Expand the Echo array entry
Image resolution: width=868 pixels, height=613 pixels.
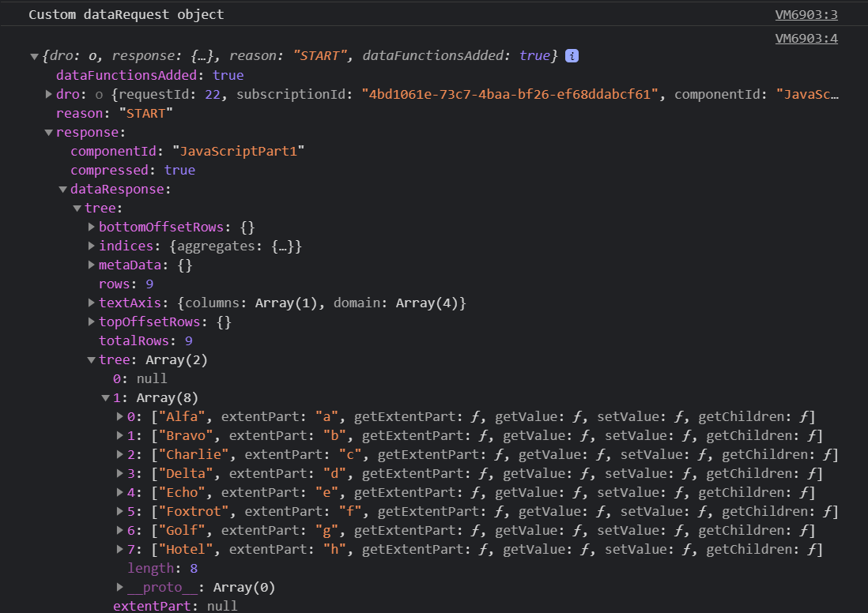point(119,492)
